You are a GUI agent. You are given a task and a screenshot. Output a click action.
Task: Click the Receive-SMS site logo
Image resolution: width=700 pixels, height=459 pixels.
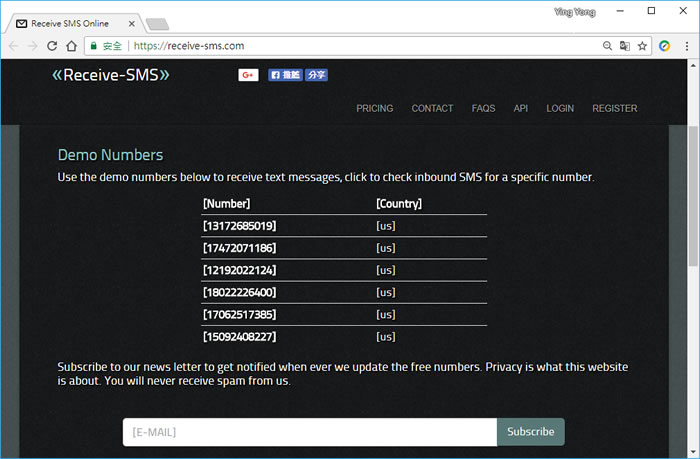[x=111, y=75]
